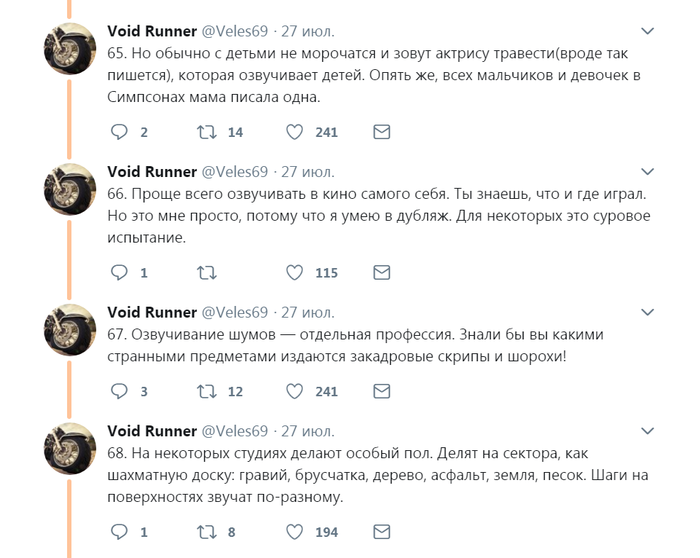
Task: Share tweet 66 via message envelope
Action: (381, 272)
